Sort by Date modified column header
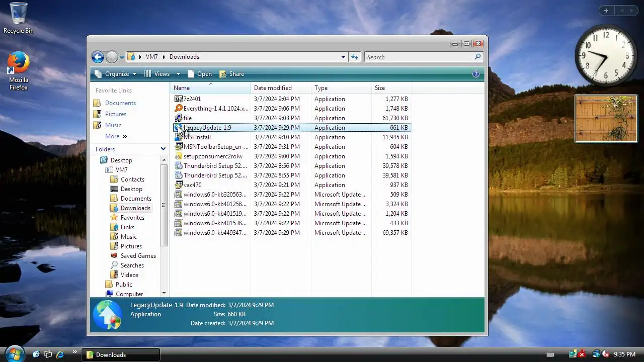The width and height of the screenshot is (644, 362). [281, 88]
